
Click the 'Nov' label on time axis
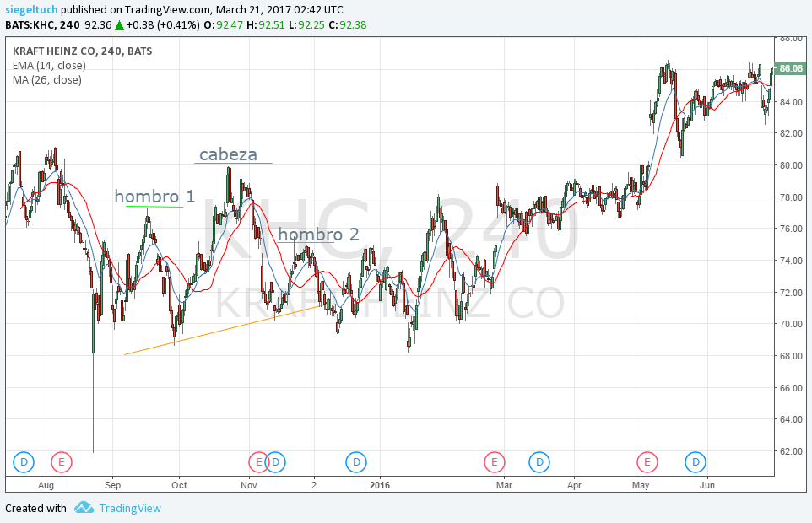click(x=249, y=485)
